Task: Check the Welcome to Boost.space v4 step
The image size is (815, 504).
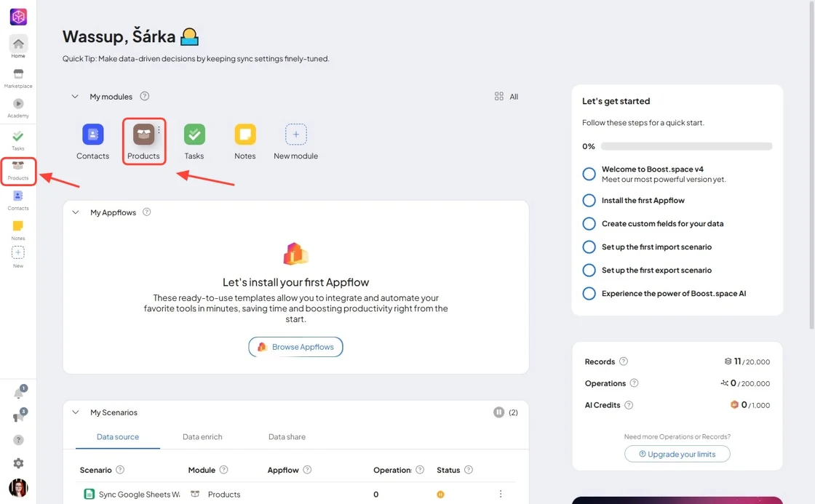Action: click(589, 174)
